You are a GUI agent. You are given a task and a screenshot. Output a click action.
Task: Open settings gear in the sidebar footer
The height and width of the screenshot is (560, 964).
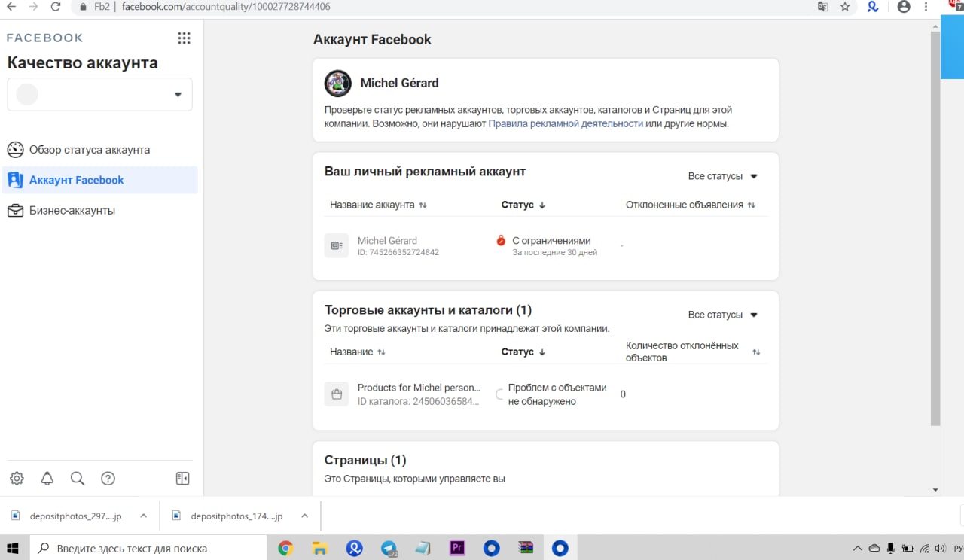click(17, 479)
